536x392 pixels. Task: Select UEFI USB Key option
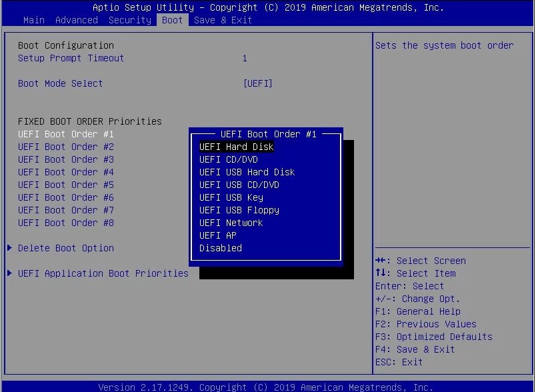(x=231, y=197)
